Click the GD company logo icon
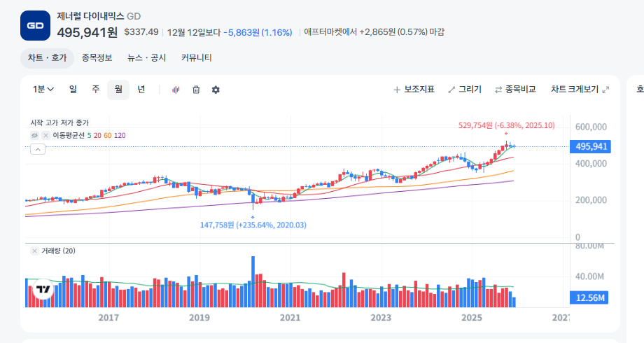 pyautogui.click(x=35, y=25)
